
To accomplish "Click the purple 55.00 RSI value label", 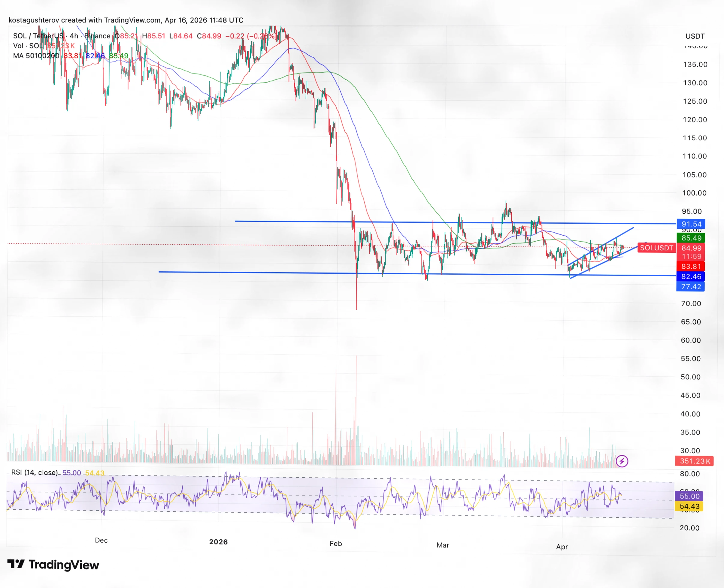I will click(x=689, y=496).
